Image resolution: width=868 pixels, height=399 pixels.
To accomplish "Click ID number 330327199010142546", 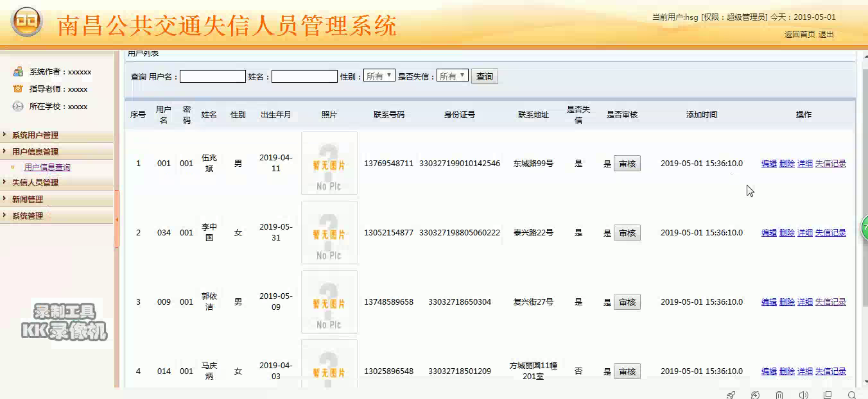I will pos(460,164).
